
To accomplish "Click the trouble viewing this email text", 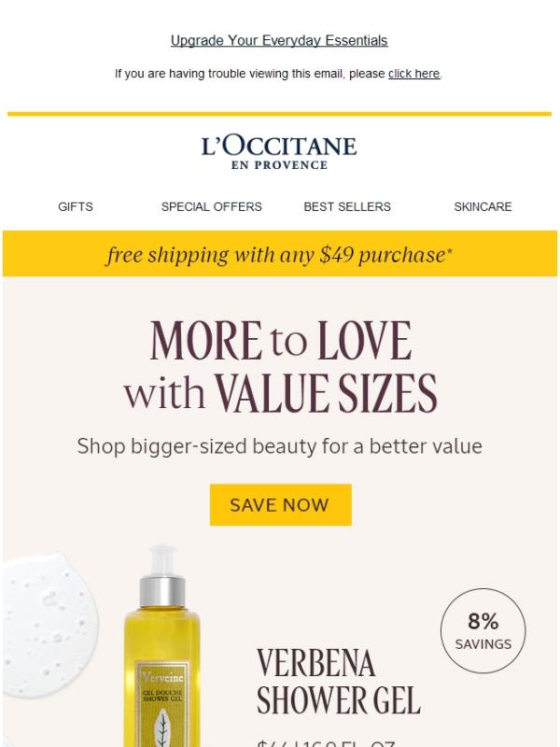I will point(250,74).
